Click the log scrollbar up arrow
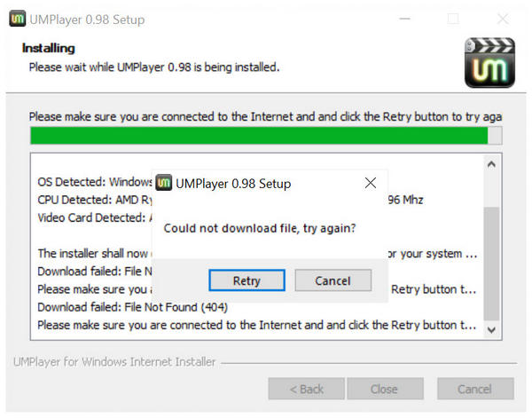The image size is (532, 418). [x=491, y=165]
